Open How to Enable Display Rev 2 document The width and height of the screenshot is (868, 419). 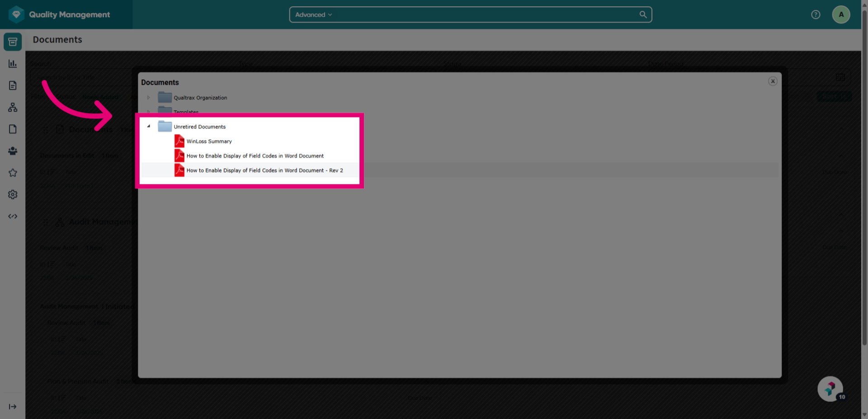[x=264, y=170]
